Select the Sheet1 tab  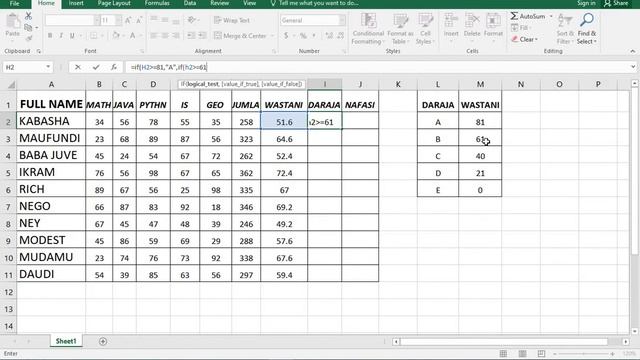click(x=66, y=341)
